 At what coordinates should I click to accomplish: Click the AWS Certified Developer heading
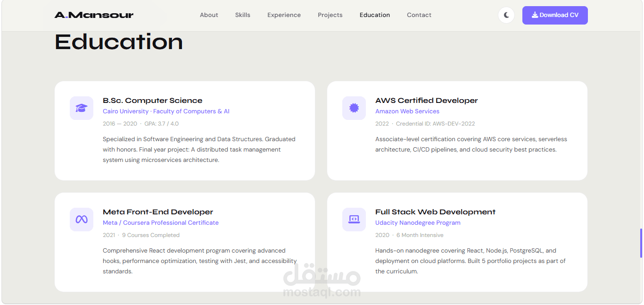427,101
